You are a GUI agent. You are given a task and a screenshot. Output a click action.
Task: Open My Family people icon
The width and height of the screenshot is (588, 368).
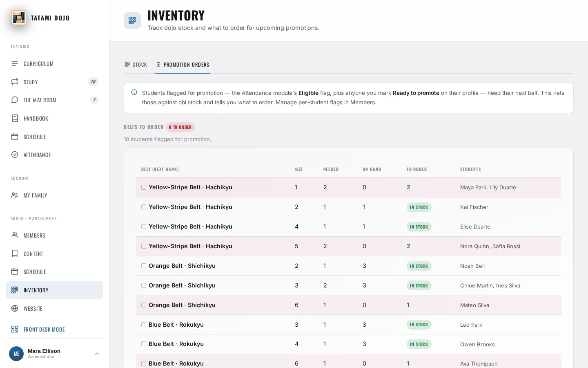click(x=15, y=195)
